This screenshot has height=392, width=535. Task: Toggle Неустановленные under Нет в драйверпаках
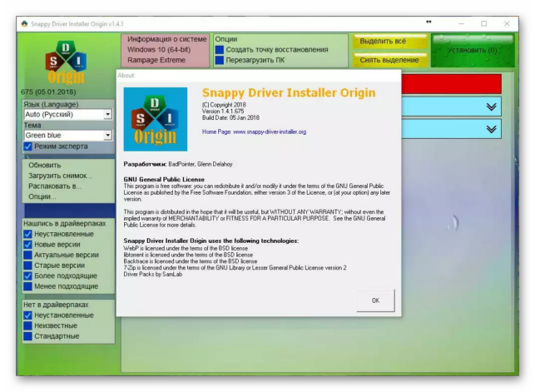[x=27, y=315]
